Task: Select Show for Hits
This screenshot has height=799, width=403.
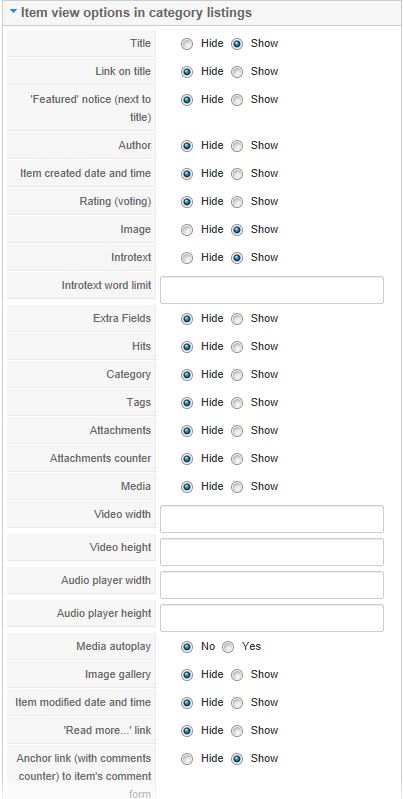Action: (x=237, y=347)
